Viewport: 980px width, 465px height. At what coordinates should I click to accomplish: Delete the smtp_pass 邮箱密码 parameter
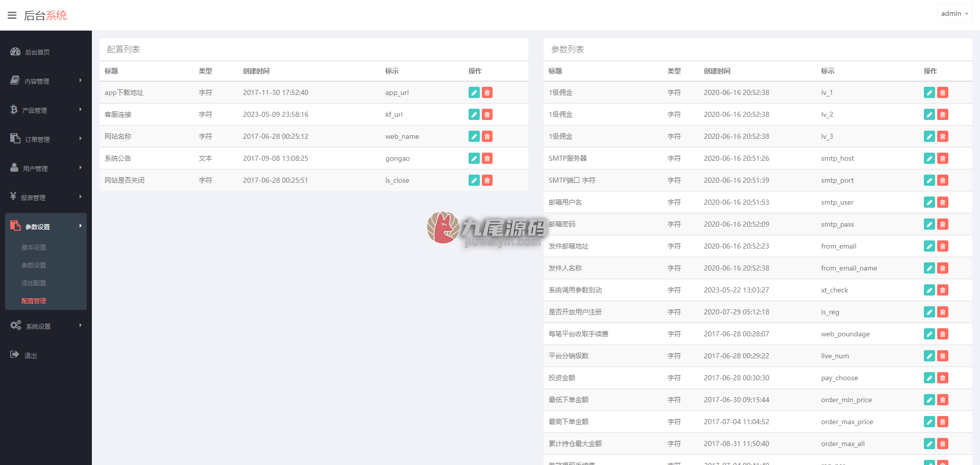(x=943, y=224)
